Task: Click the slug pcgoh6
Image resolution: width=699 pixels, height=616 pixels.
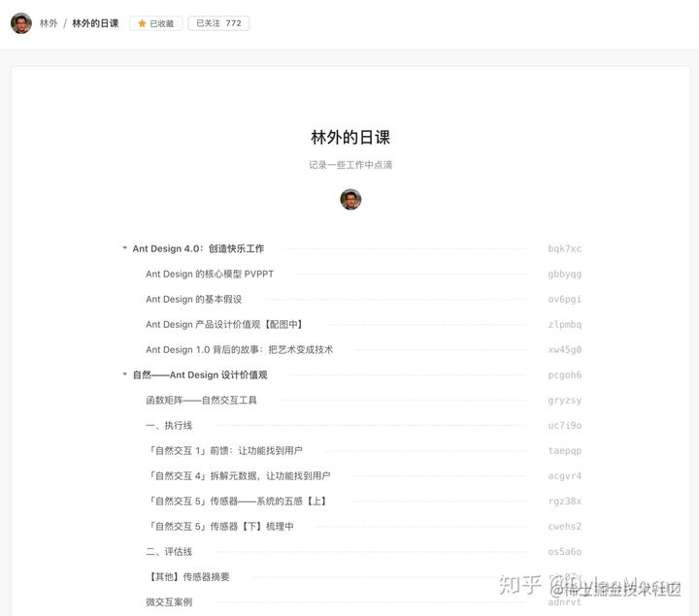Action: point(564,375)
